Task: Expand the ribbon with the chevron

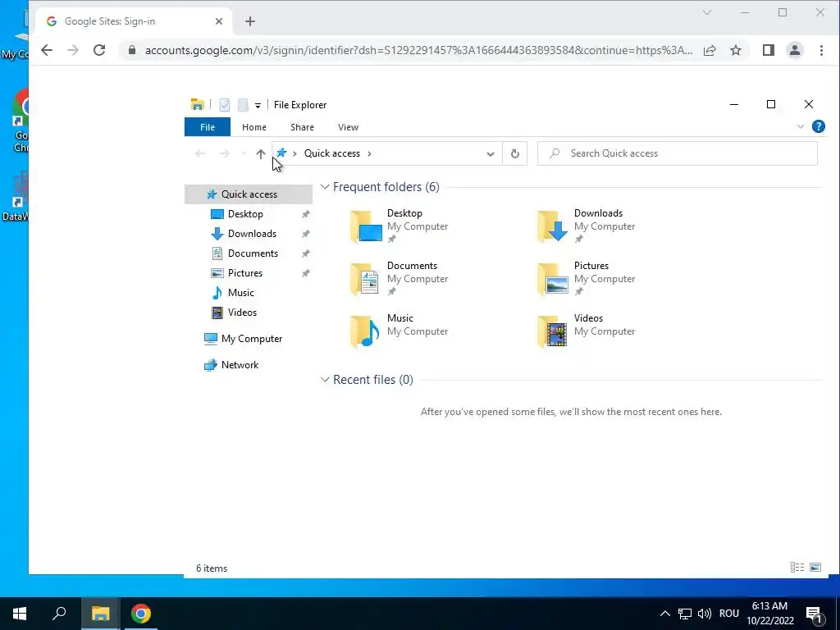Action: tap(801, 127)
